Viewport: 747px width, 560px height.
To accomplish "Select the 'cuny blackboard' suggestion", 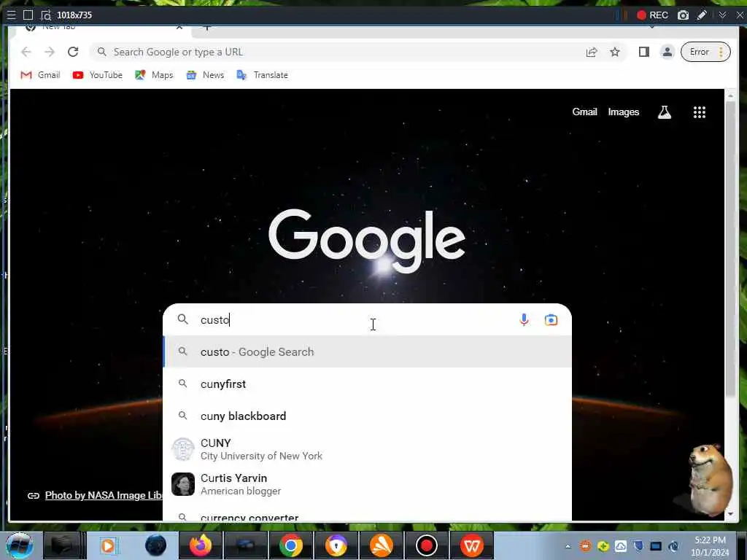I will click(x=368, y=416).
